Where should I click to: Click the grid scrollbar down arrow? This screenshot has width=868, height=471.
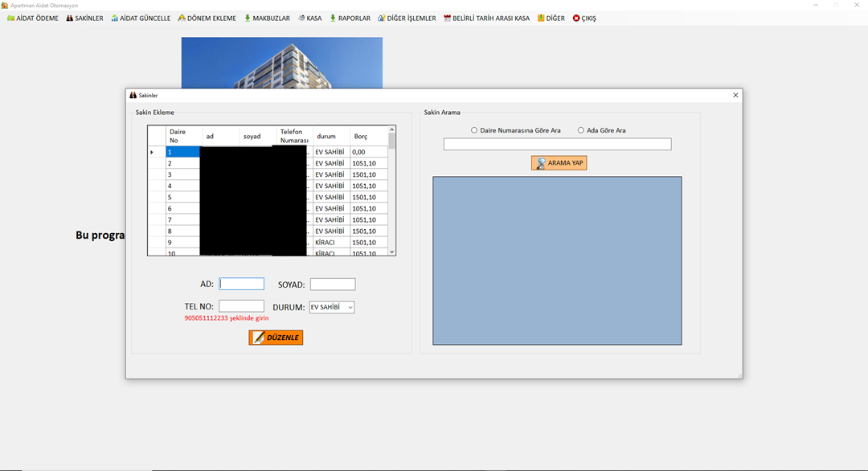(392, 252)
